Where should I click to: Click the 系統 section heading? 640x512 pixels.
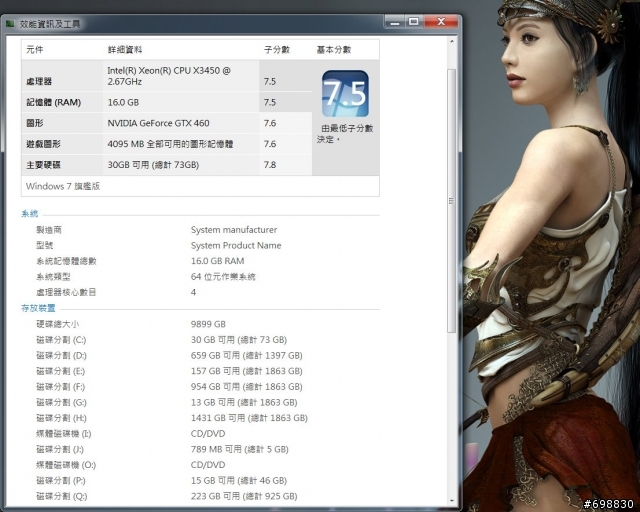click(29, 214)
